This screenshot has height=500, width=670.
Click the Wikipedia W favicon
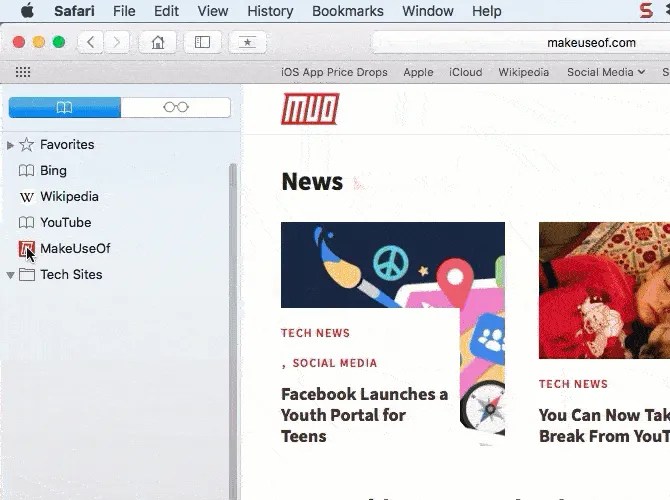26,197
